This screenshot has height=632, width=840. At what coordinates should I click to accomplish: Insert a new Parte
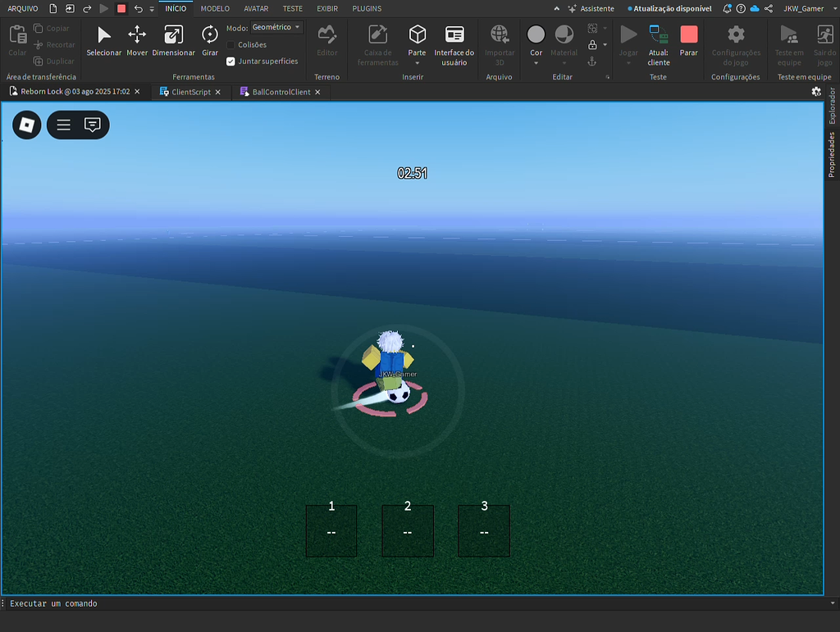pos(417,39)
